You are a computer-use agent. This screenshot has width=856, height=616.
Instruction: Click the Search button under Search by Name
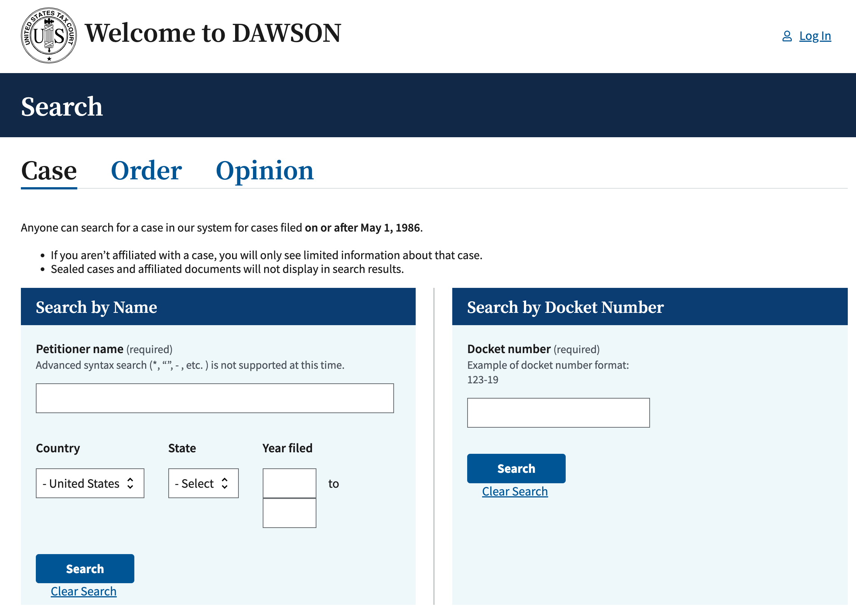(x=85, y=568)
